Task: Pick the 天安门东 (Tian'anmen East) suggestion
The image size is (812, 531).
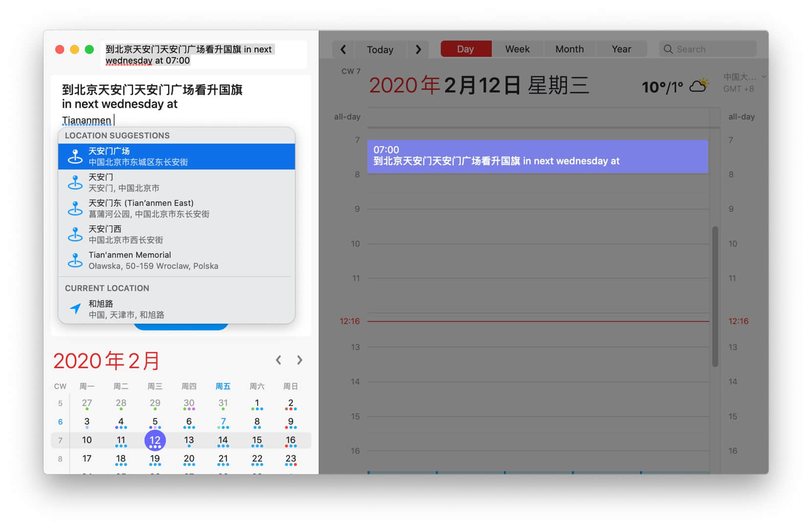Action: [x=176, y=208]
